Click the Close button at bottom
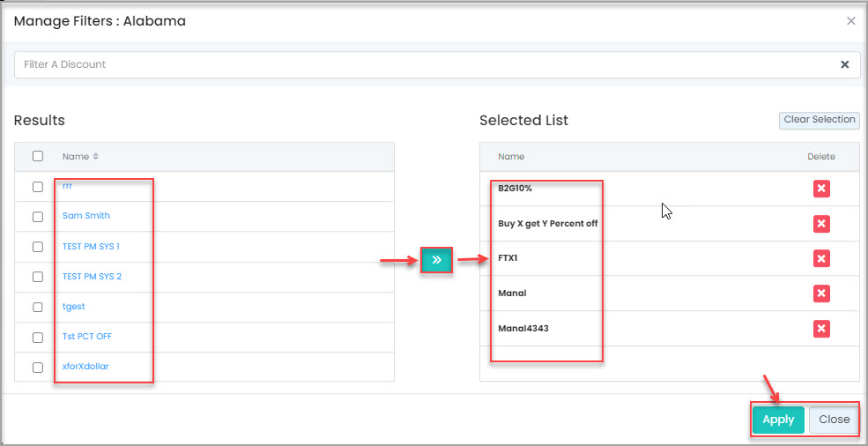Viewport: 868px width, 446px height. point(834,420)
